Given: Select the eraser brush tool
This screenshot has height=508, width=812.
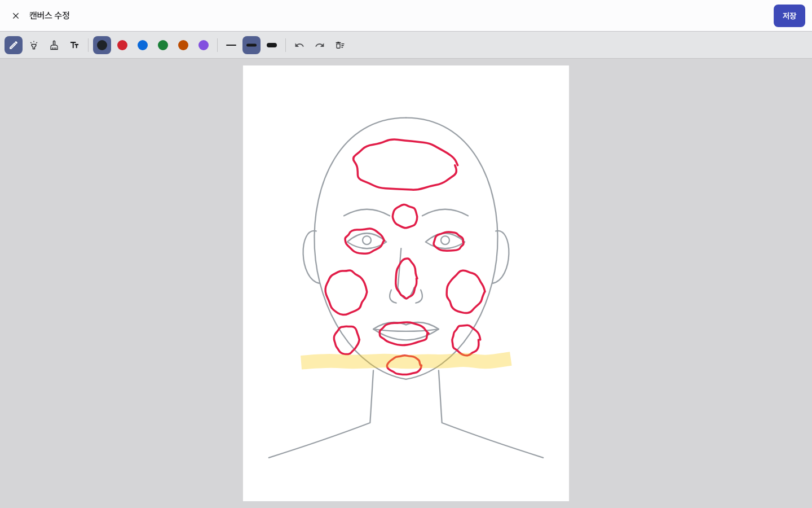Looking at the screenshot, I should pyautogui.click(x=54, y=45).
